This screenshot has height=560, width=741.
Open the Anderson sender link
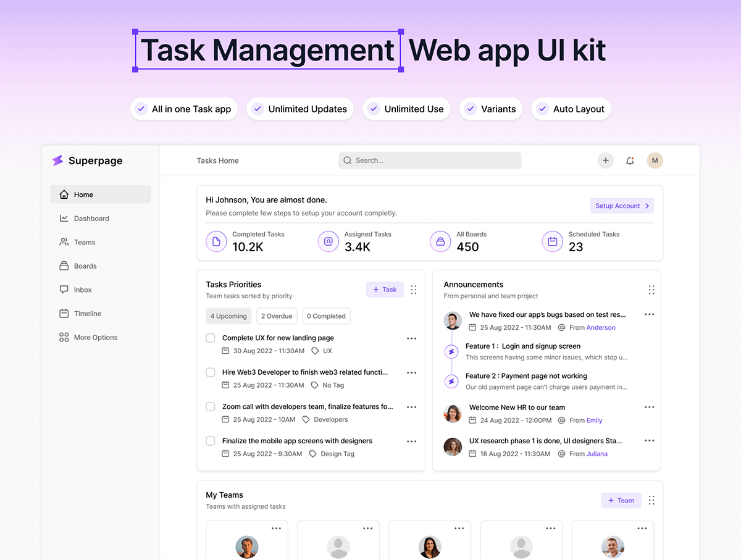click(601, 328)
